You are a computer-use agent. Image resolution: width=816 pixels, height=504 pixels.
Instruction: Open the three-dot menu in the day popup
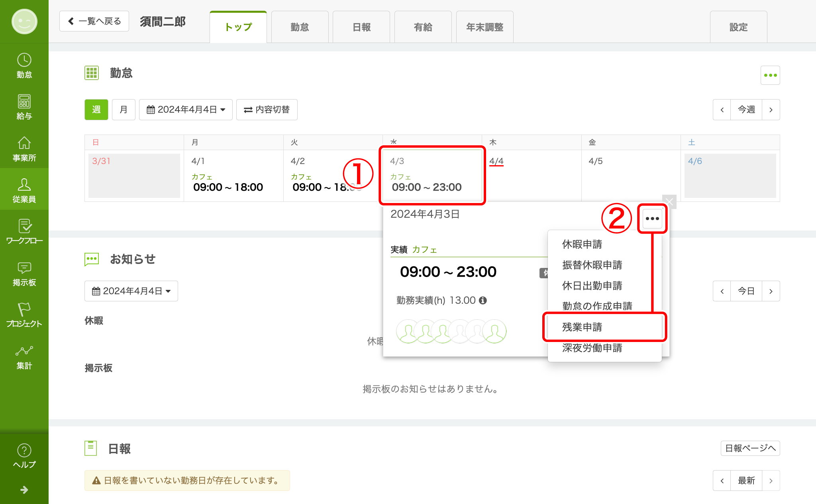(652, 219)
